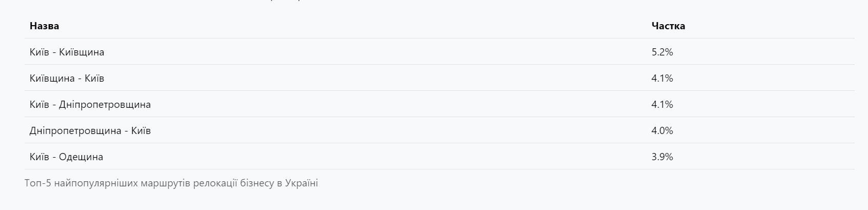Click 4.1% share in Київщина - Київ row
The image size is (868, 210).
[x=662, y=78]
